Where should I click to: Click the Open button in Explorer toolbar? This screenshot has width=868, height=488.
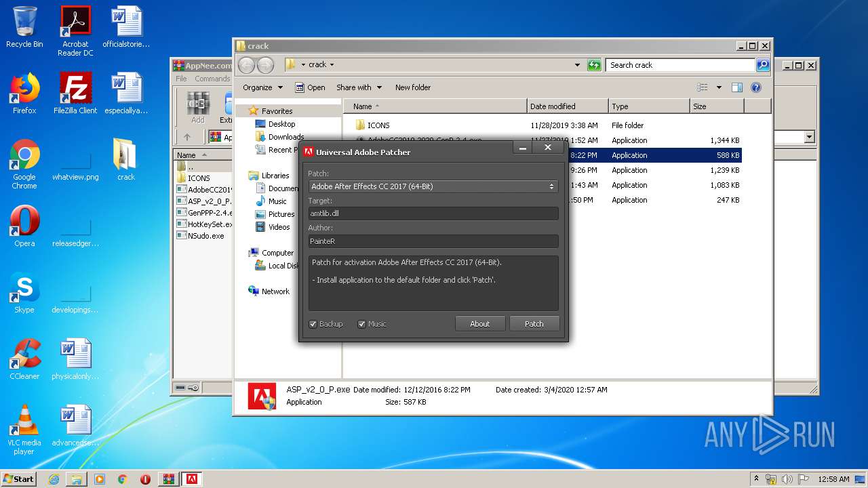pyautogui.click(x=310, y=87)
